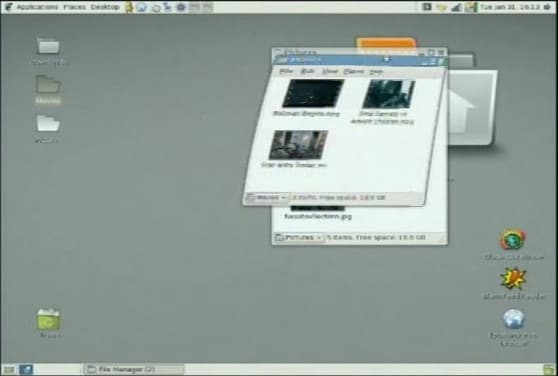Click the Batman Begins.mpg file name
558x376 pixels.
pos(306,114)
